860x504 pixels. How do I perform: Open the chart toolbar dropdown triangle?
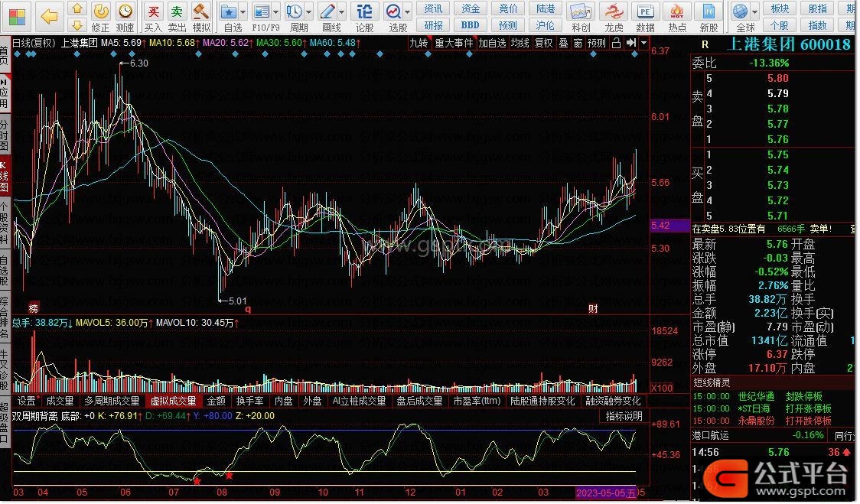click(644, 43)
